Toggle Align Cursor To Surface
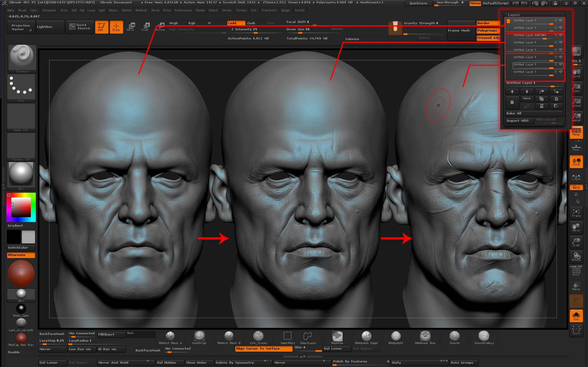This screenshot has width=588, height=367. [264, 349]
